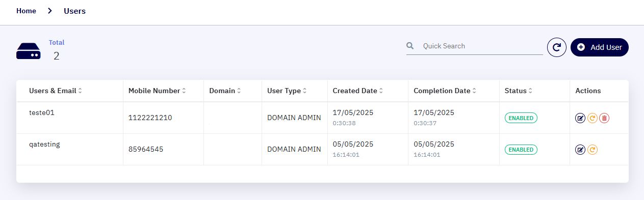The height and width of the screenshot is (200, 644).
Task: Click ENABLED status badge for qatesting
Action: tap(521, 150)
